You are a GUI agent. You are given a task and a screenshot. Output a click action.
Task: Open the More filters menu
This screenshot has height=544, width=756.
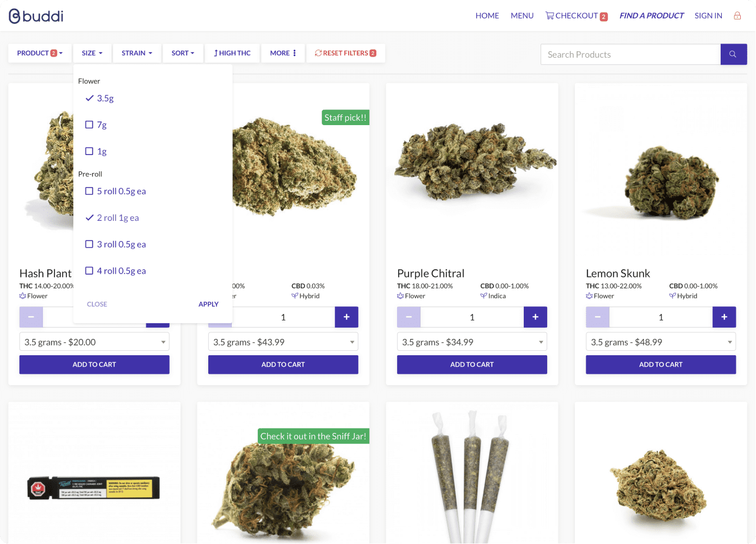(283, 53)
